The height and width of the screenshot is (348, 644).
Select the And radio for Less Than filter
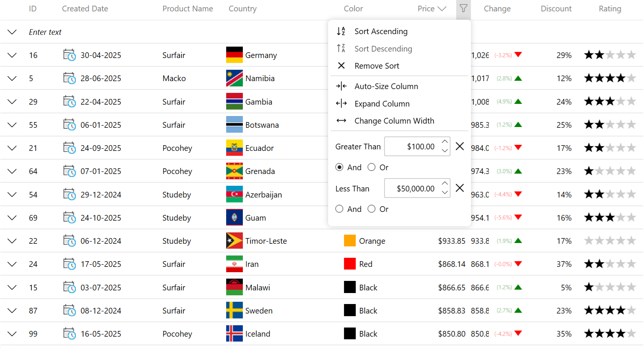pos(339,208)
